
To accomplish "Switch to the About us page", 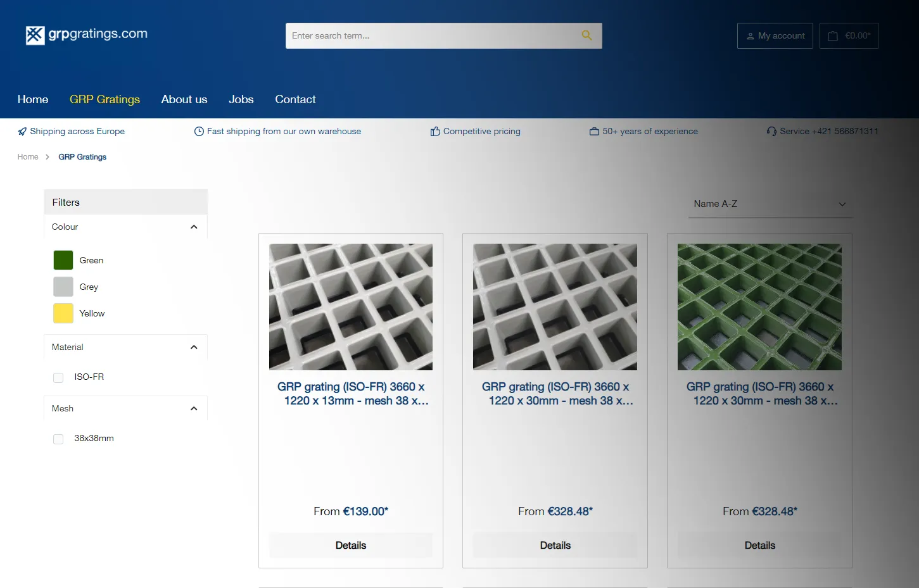I will pyautogui.click(x=184, y=99).
